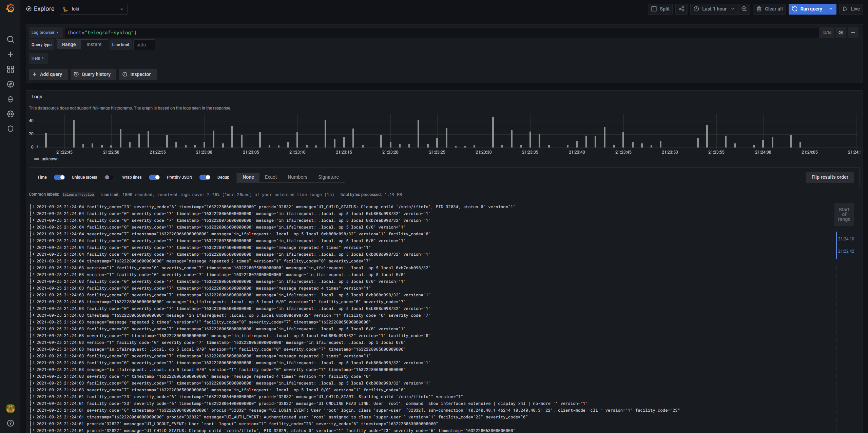Open Query history
Viewport: 868px width, 433px height.
[93, 74]
